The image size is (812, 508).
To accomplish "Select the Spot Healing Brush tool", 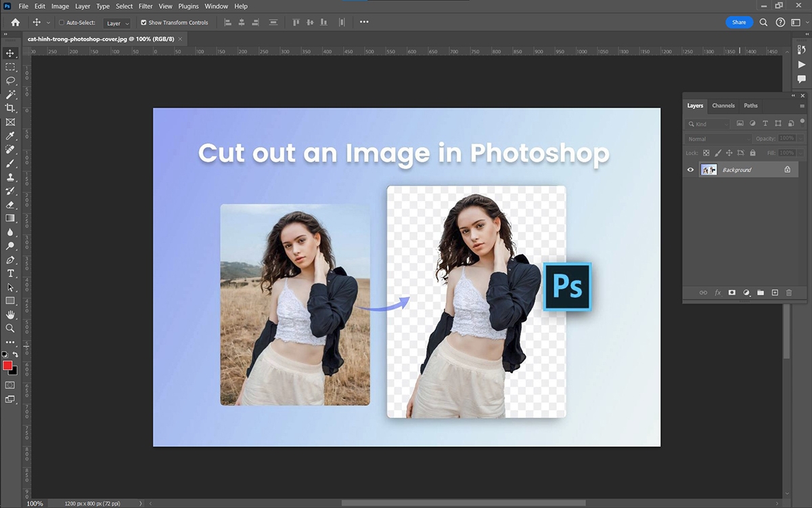I will tap(10, 150).
